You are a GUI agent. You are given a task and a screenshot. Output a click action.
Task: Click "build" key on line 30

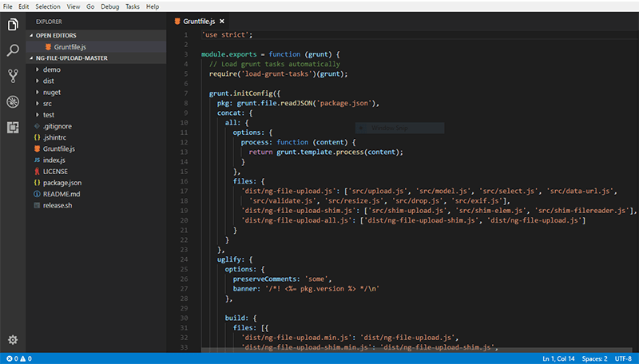(x=236, y=318)
